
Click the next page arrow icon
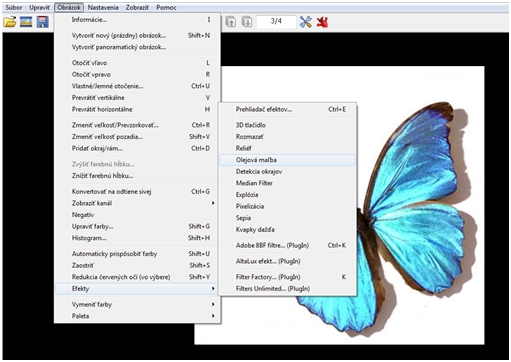(x=247, y=22)
